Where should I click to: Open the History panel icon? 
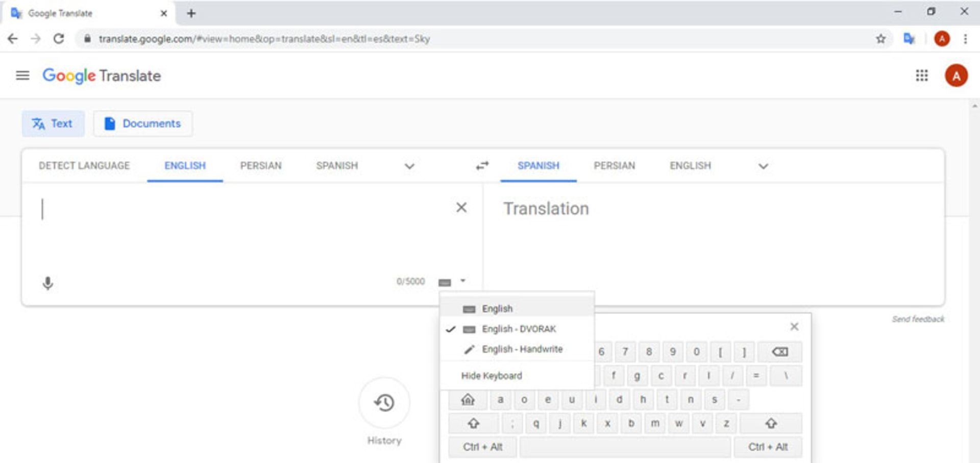coord(384,403)
